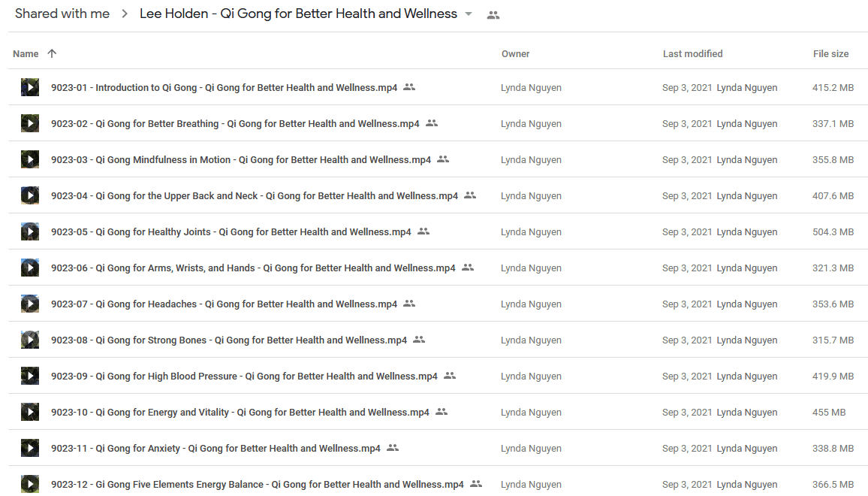Select file 9023-08 Qi Gong for Strong Bones
868x496 pixels.
click(229, 340)
